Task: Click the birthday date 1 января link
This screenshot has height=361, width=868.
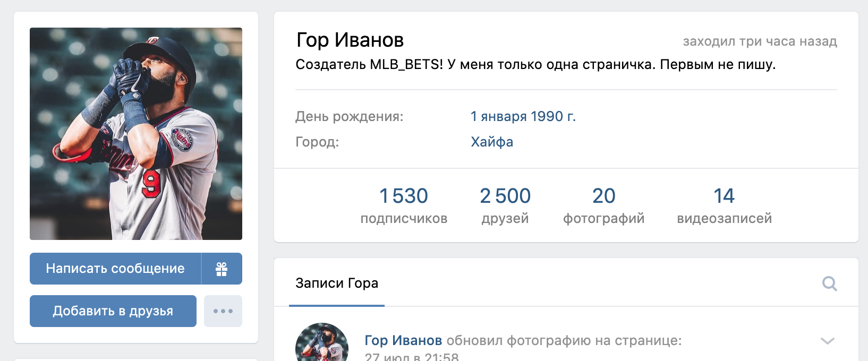Action: (x=498, y=116)
